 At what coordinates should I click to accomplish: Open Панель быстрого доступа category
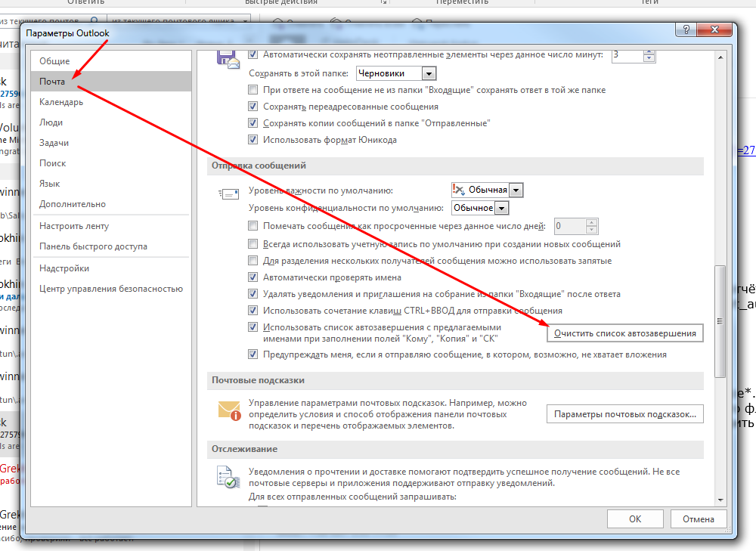(111, 246)
